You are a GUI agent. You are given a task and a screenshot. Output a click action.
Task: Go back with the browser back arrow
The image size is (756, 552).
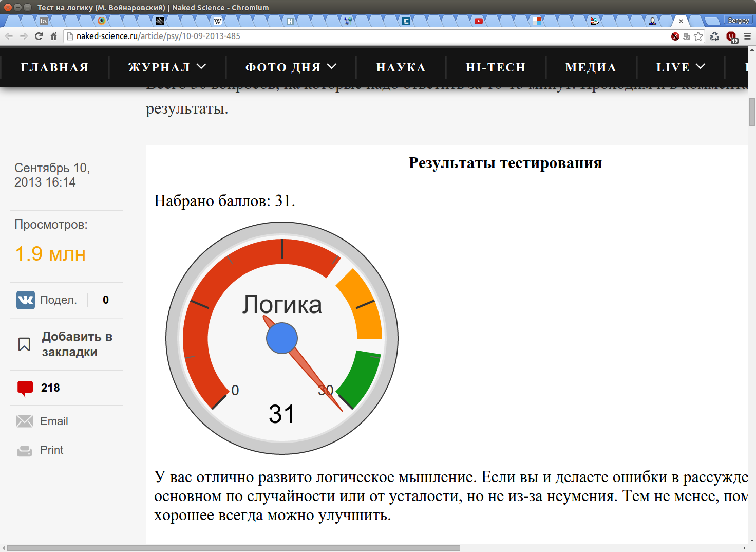[x=9, y=36]
